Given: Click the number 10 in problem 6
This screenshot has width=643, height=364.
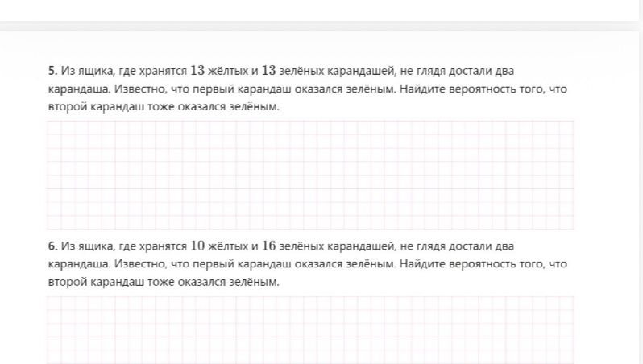Looking at the screenshot, I should point(197,246).
